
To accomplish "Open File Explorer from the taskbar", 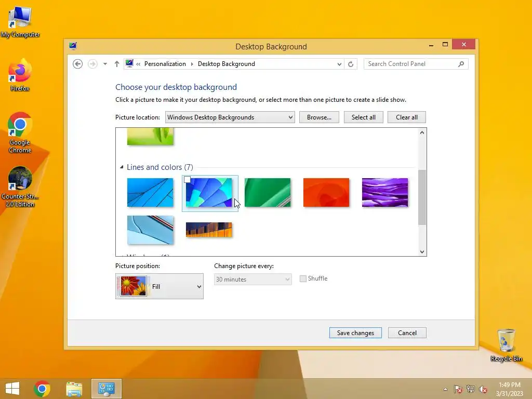I will pos(74,389).
